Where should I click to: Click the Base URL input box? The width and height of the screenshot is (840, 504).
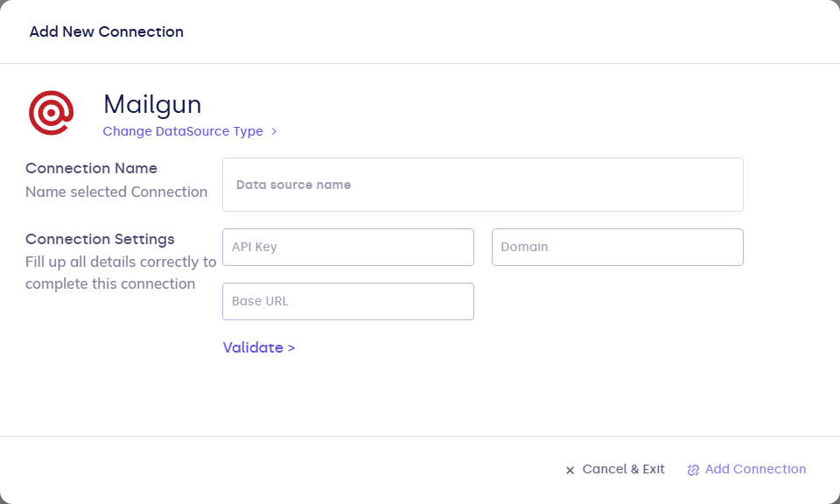pyautogui.click(x=348, y=301)
